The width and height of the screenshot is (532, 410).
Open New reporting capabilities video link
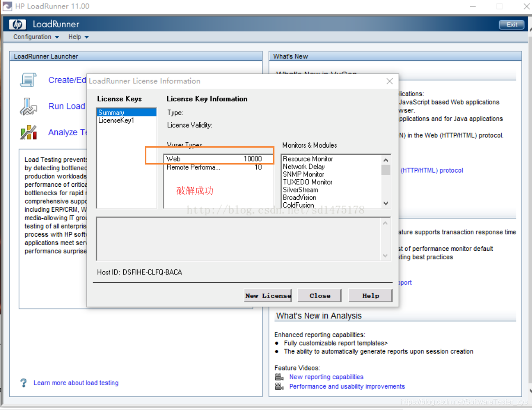coord(326,377)
